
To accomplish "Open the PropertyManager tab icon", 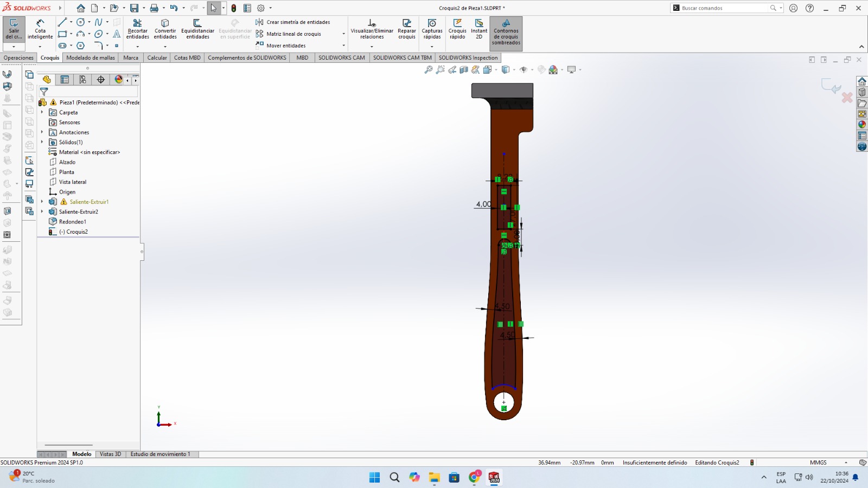I will [x=65, y=80].
